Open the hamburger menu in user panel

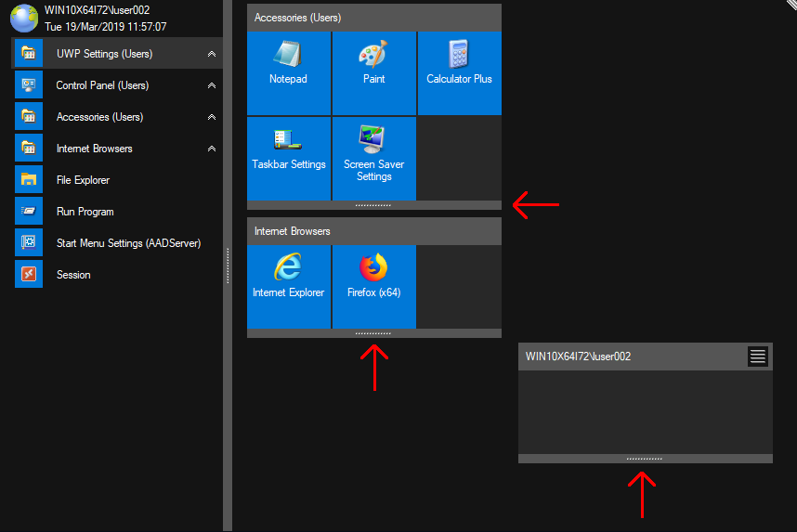coord(758,357)
